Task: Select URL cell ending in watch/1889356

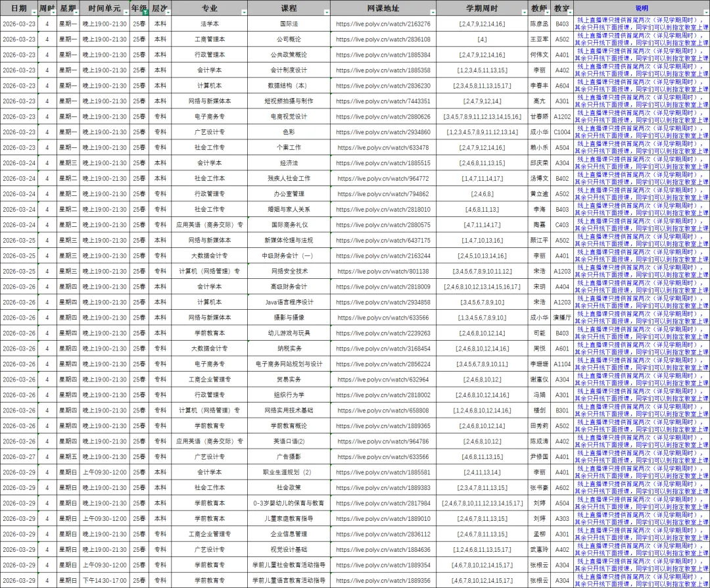Action: [383, 580]
